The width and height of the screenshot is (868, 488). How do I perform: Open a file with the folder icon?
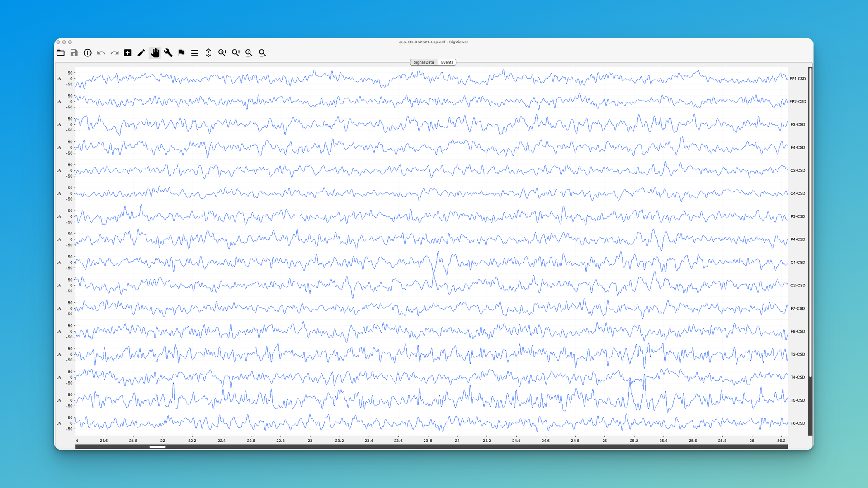click(x=61, y=53)
